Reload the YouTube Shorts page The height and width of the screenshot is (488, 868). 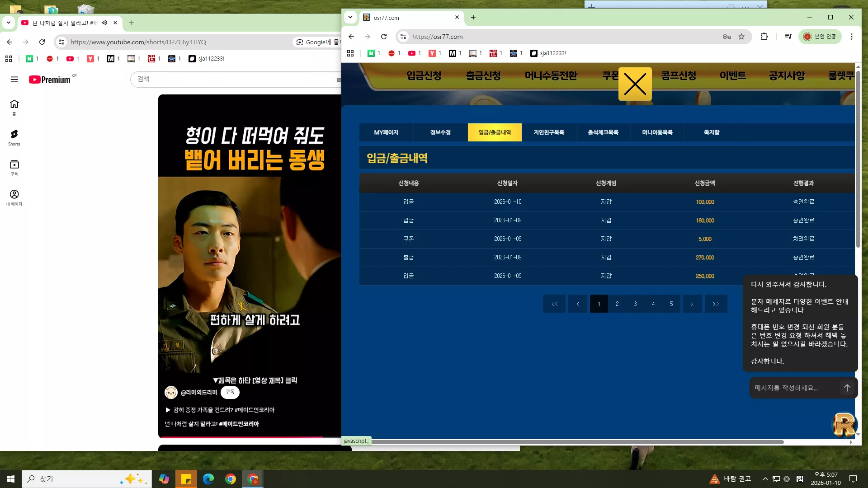click(x=42, y=42)
